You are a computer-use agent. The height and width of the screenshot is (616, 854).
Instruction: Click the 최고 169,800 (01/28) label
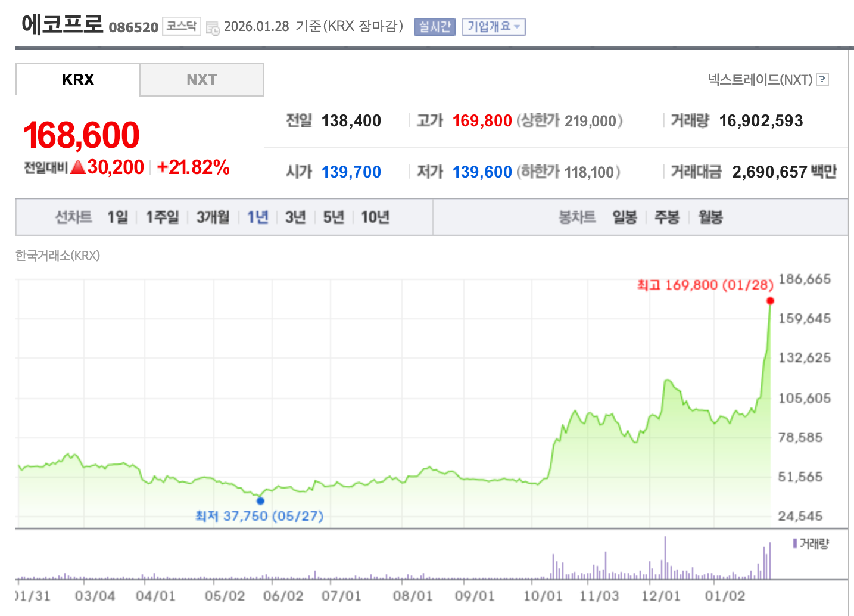(705, 285)
